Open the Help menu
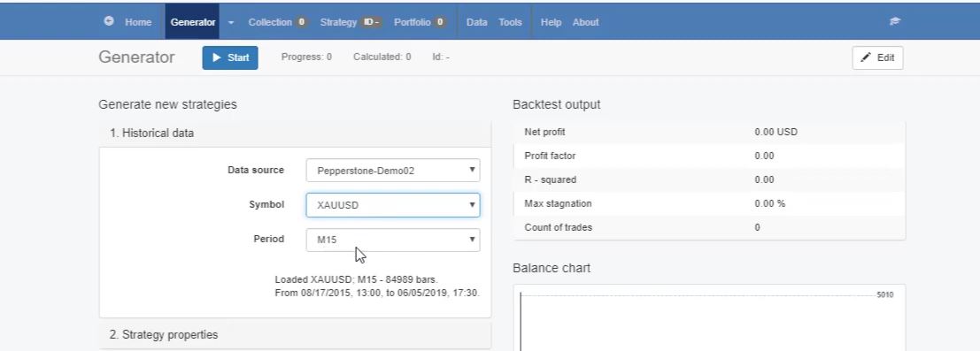Viewport: 980px width, 351px height. point(552,22)
